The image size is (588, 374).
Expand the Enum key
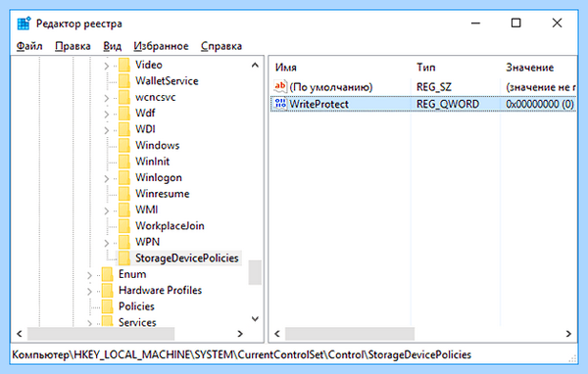pos(89,275)
